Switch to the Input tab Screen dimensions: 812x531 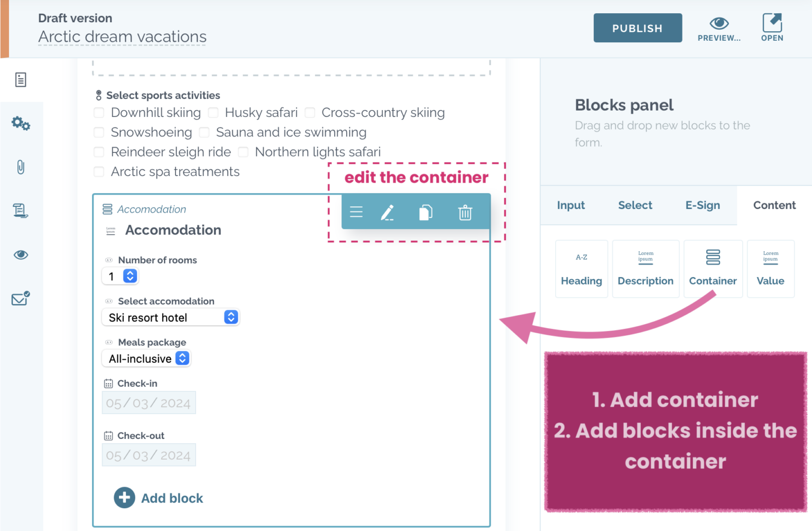(x=571, y=205)
